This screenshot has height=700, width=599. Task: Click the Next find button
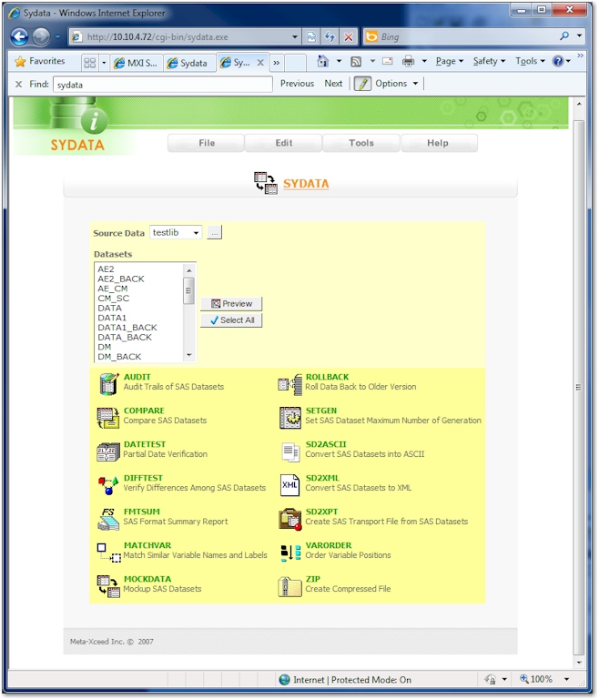(x=333, y=84)
